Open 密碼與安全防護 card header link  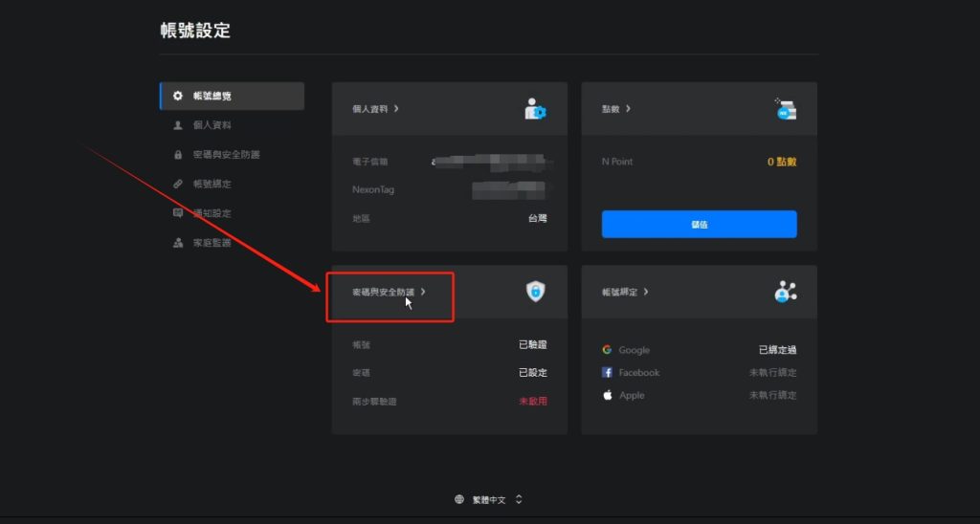389,292
